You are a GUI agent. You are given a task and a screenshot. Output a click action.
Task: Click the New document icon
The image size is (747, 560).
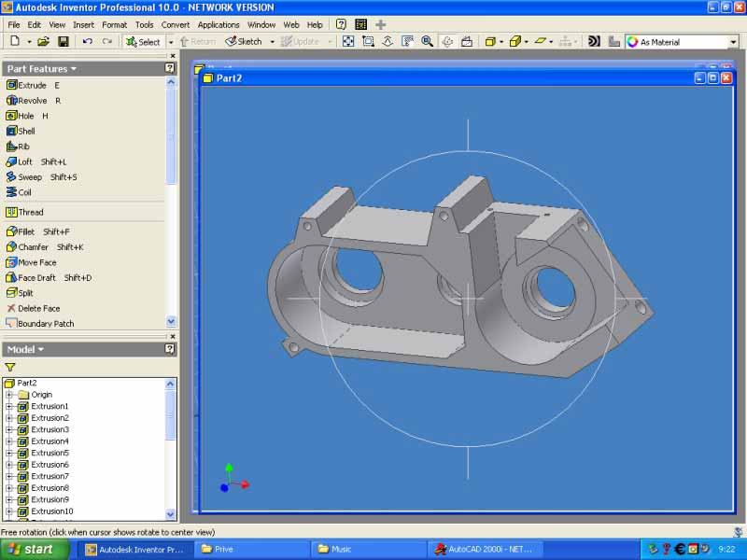tap(15, 41)
